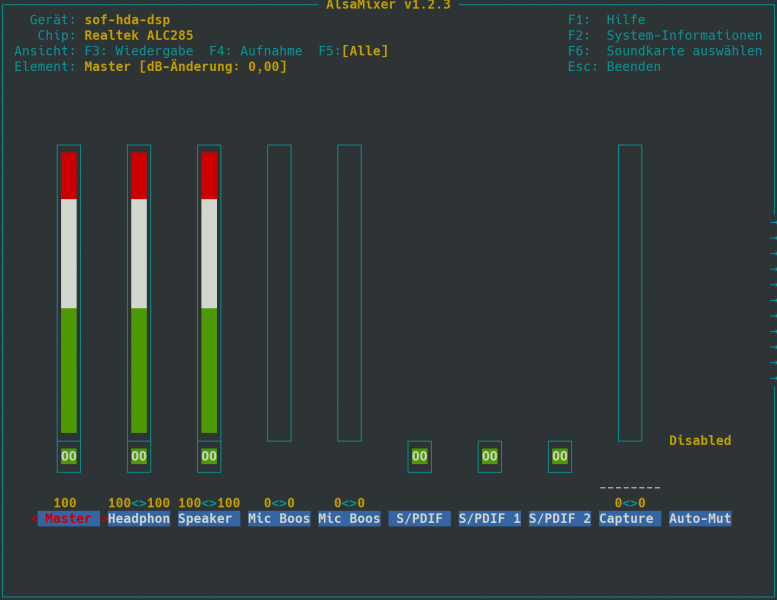
Task: Toggle the S/PDIF mute indicator
Action: tap(420, 456)
